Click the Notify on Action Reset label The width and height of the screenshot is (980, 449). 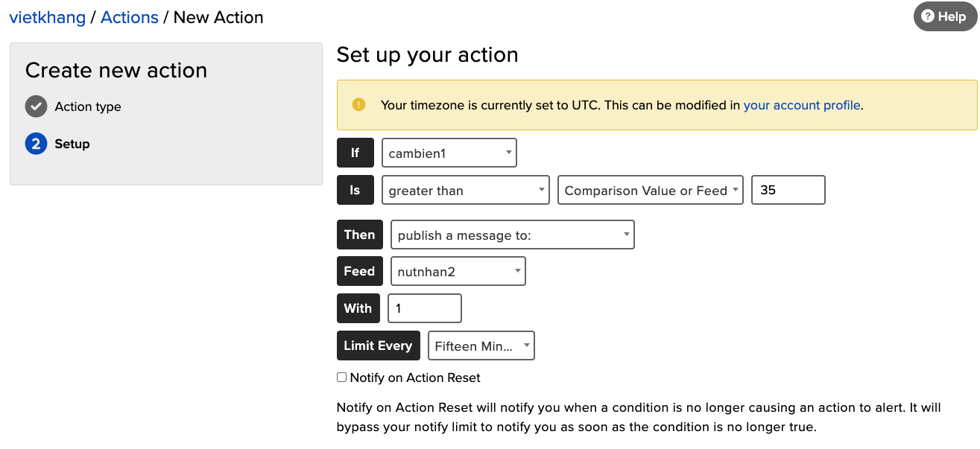click(415, 378)
